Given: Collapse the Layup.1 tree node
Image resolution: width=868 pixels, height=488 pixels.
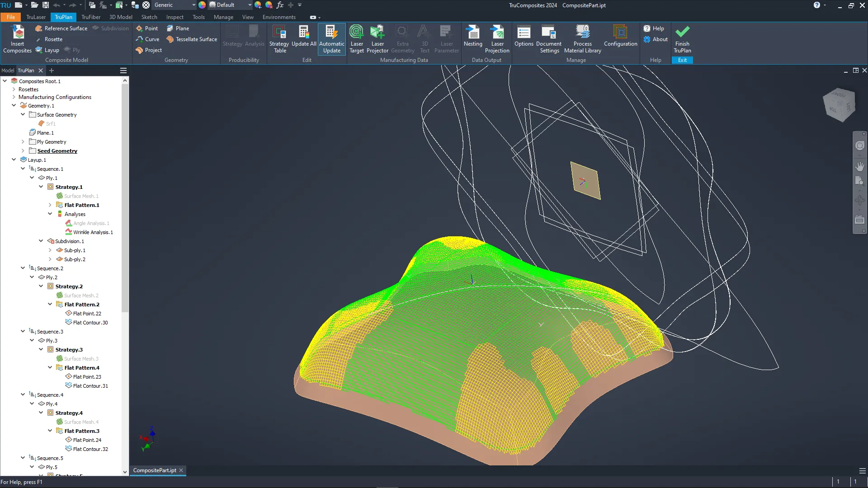Looking at the screenshot, I should click(x=14, y=160).
